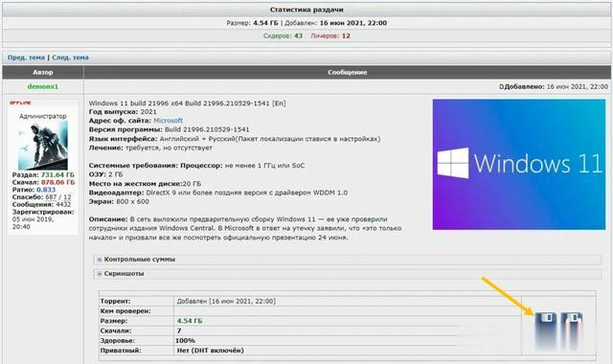Viewport: 613px width, 364px height.
Task: Click the 'Экран: 800 x 600' line
Action: coord(119,201)
